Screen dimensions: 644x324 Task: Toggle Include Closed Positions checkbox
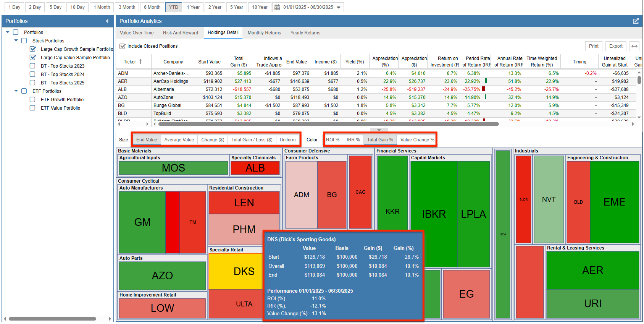coord(123,46)
